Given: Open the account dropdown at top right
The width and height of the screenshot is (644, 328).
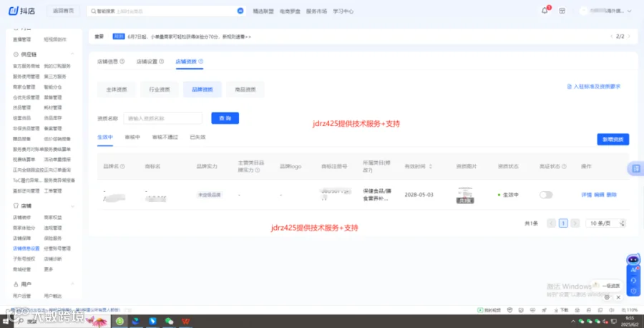Looking at the screenshot, I should point(606,11).
